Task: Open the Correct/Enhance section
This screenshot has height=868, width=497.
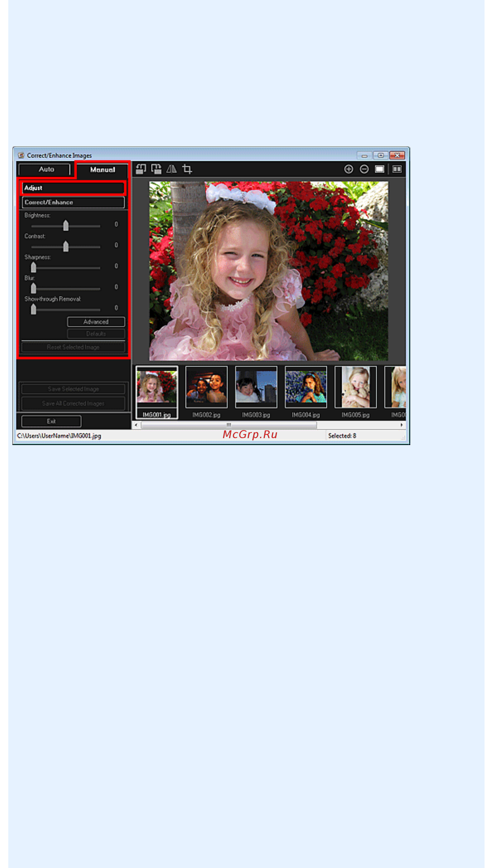Action: [73, 202]
